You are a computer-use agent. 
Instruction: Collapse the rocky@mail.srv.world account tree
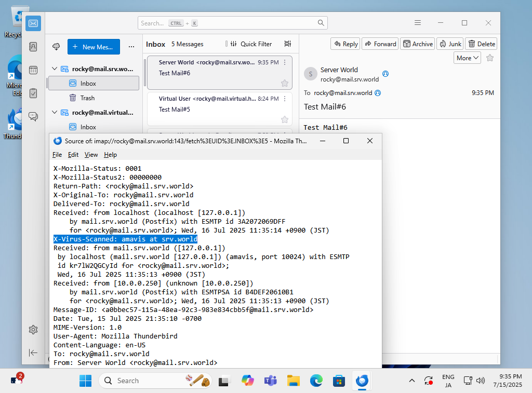coord(54,69)
